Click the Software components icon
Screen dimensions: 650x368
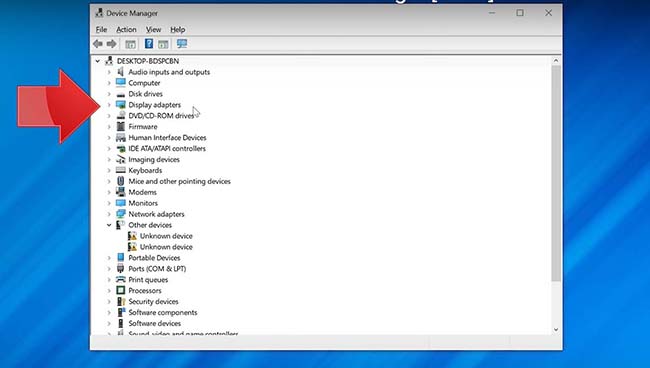click(121, 312)
